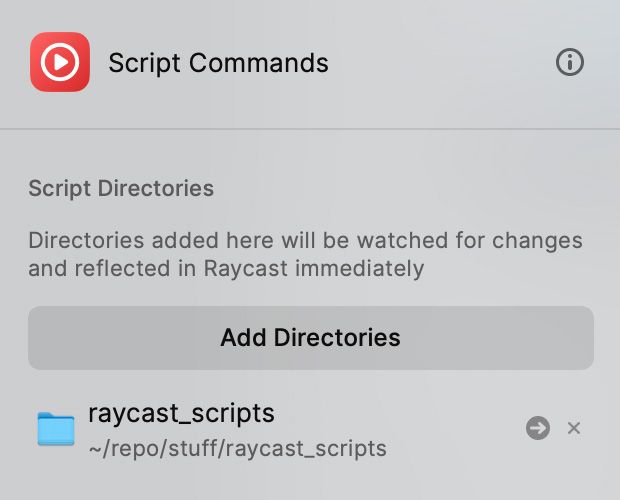This screenshot has width=620, height=500.
Task: Click the folder thumbnail beside raycast_scripts
Action: pyautogui.click(x=56, y=428)
